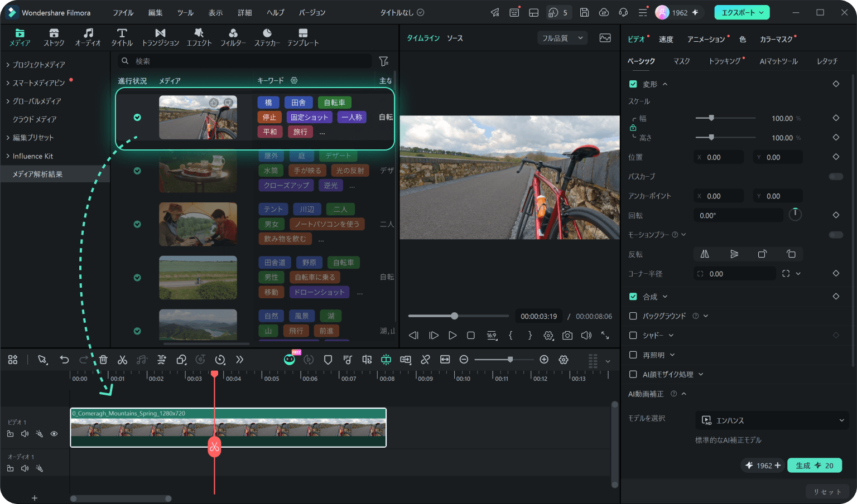The image size is (857, 504).
Task: Open the ファイル menu
Action: (123, 13)
